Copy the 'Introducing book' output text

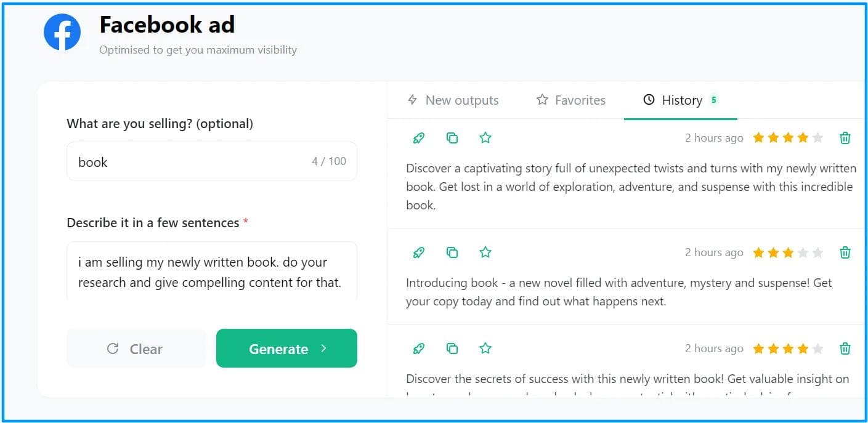click(x=452, y=252)
